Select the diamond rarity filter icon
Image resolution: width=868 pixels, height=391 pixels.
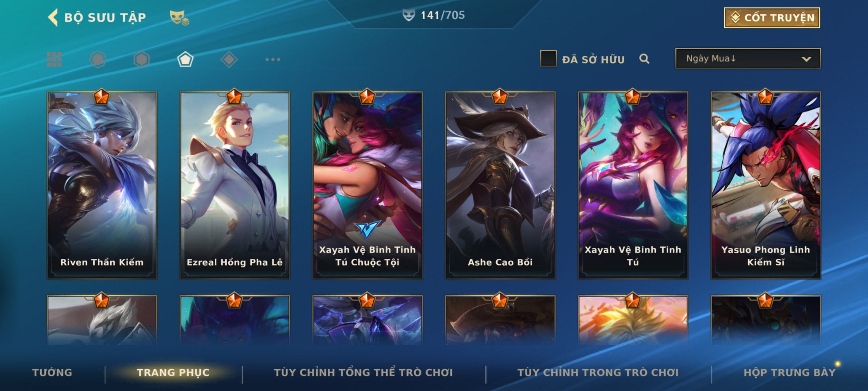pyautogui.click(x=229, y=59)
